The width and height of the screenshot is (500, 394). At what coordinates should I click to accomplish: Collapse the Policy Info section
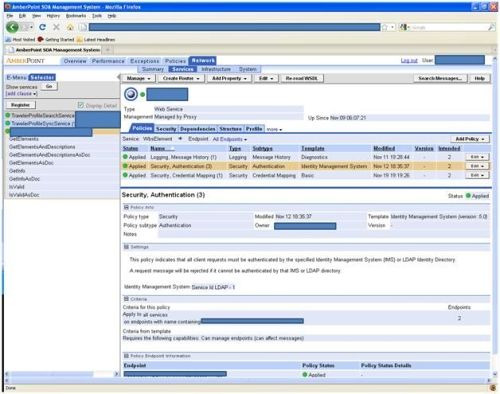click(x=126, y=207)
